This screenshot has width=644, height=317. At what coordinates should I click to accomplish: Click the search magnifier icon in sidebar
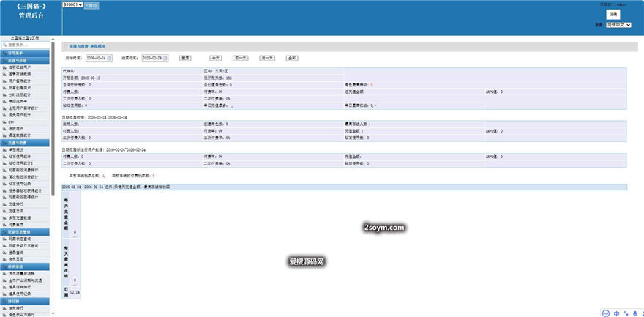(x=4, y=45)
